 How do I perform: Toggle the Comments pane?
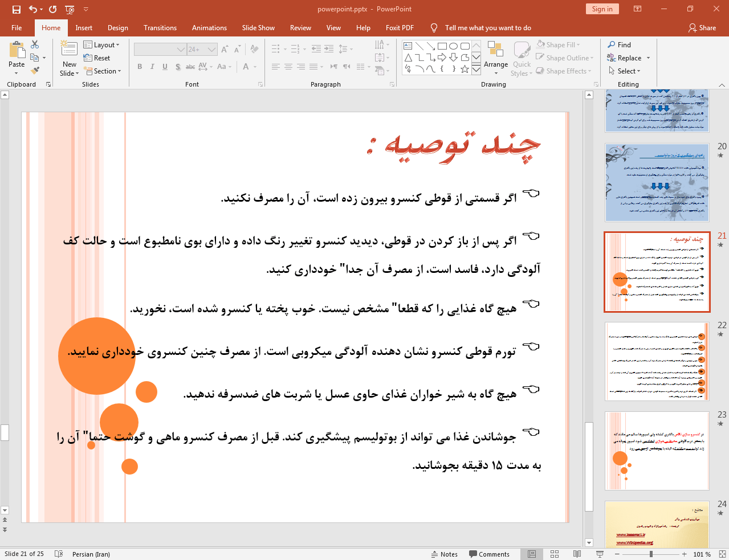pos(489,554)
